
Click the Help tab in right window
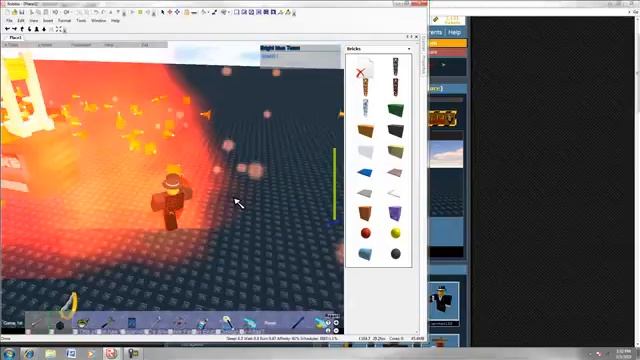pos(454,32)
